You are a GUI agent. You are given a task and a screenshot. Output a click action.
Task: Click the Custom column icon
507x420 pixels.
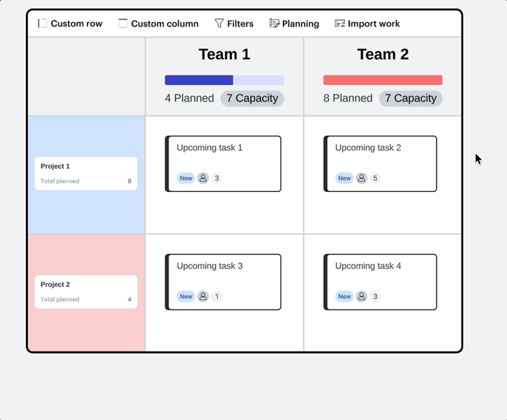click(123, 23)
